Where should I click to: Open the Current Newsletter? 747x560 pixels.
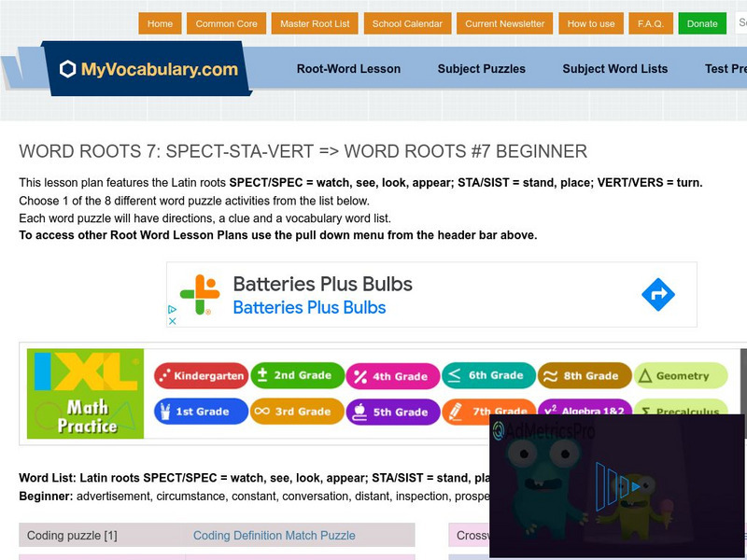(504, 23)
